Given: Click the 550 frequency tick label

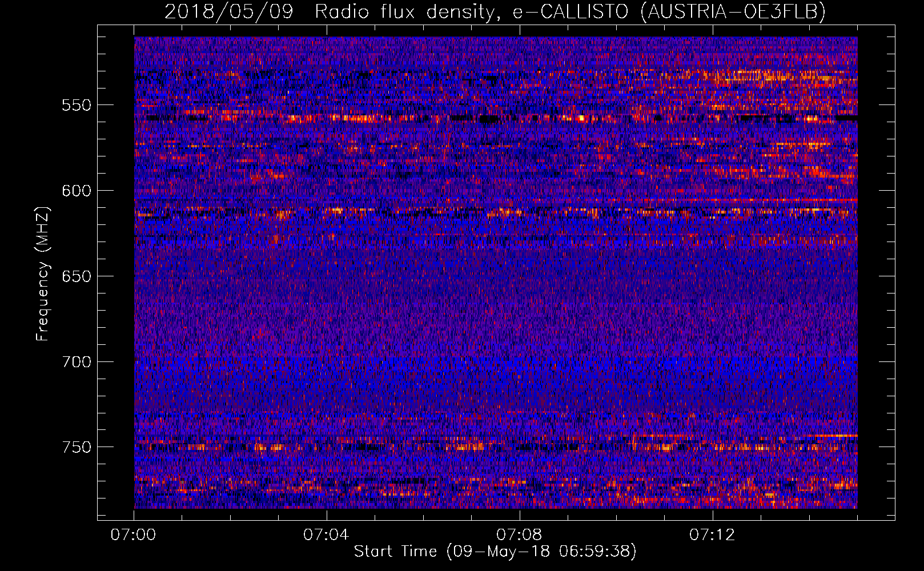Looking at the screenshot, I should tap(77, 106).
